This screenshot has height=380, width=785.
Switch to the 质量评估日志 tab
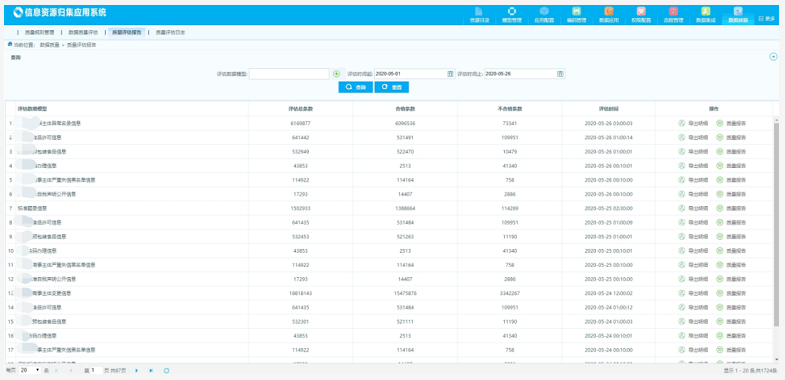170,32
